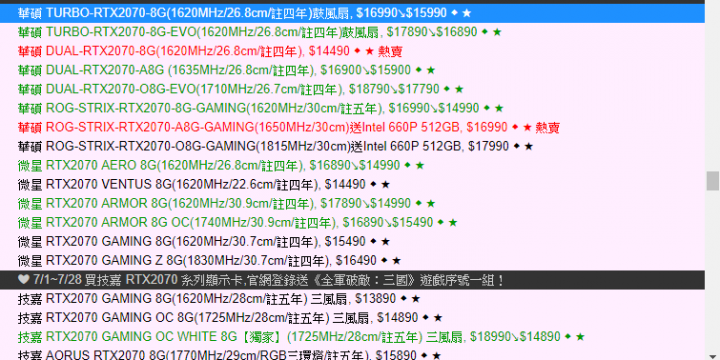The height and width of the screenshot is (360, 720).
Task: Pick ROG-STRIX-RTX2070-A8G-GAMING $16990 熱賣 entry
Action: pyautogui.click(x=352, y=127)
